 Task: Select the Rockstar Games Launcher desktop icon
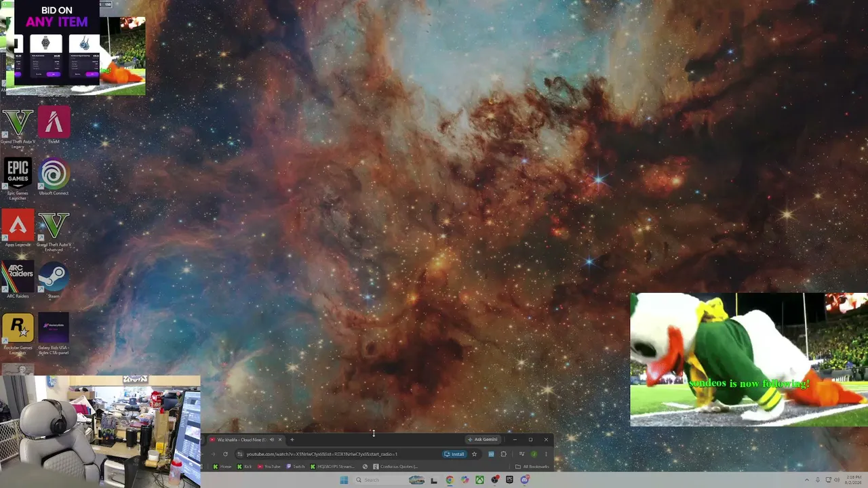[18, 334]
